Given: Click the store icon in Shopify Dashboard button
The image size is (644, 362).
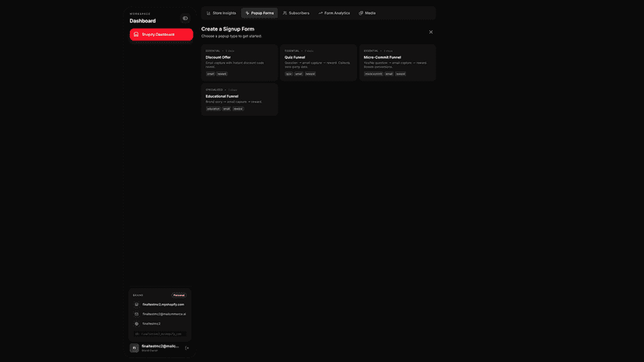Looking at the screenshot, I should coord(136,34).
